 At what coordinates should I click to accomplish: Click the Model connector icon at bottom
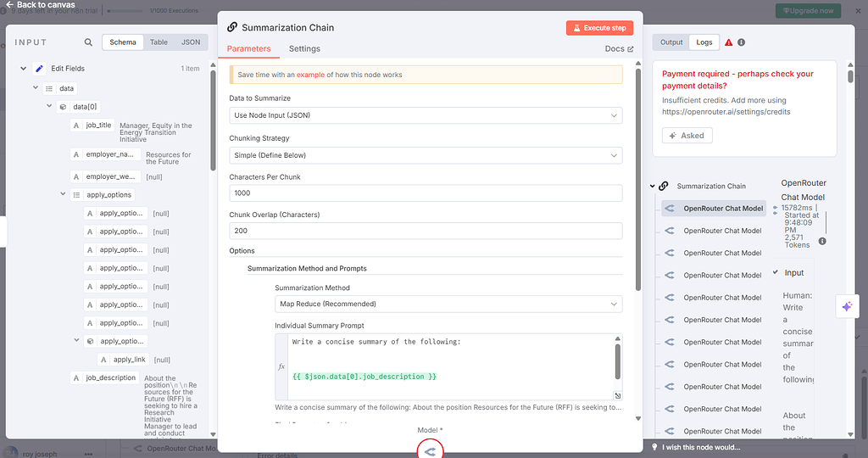[430, 451]
